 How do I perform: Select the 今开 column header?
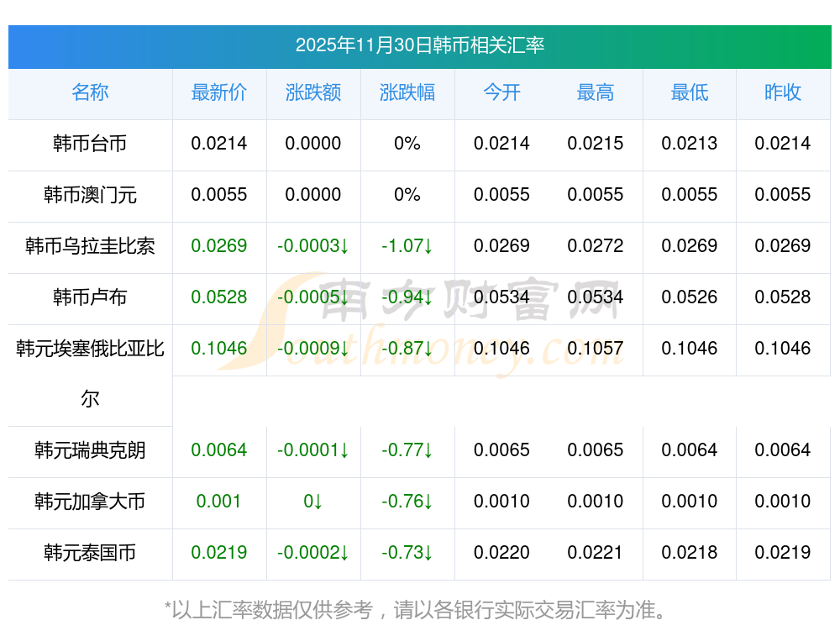pyautogui.click(x=501, y=93)
